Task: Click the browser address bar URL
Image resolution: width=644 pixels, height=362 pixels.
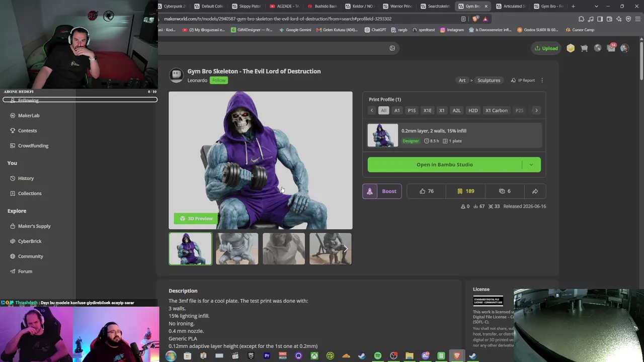Action: (x=278, y=19)
